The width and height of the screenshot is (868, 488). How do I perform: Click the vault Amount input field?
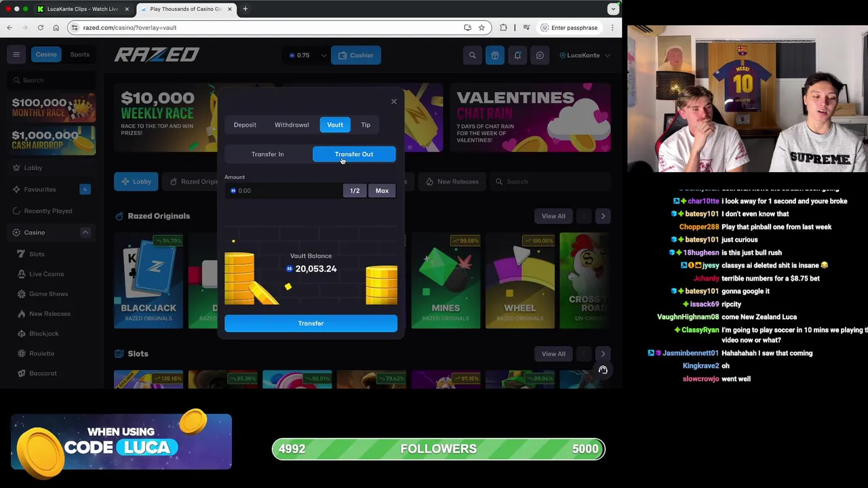pyautogui.click(x=285, y=191)
